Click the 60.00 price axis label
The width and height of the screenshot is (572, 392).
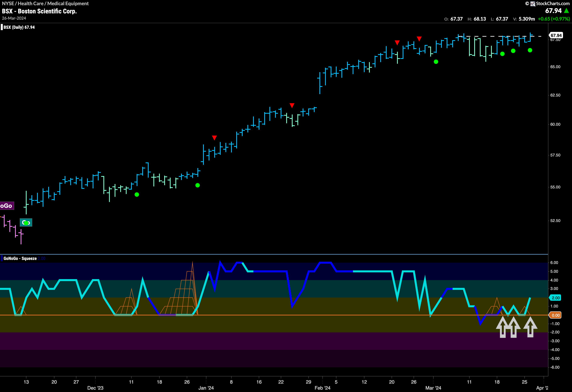(x=555, y=124)
